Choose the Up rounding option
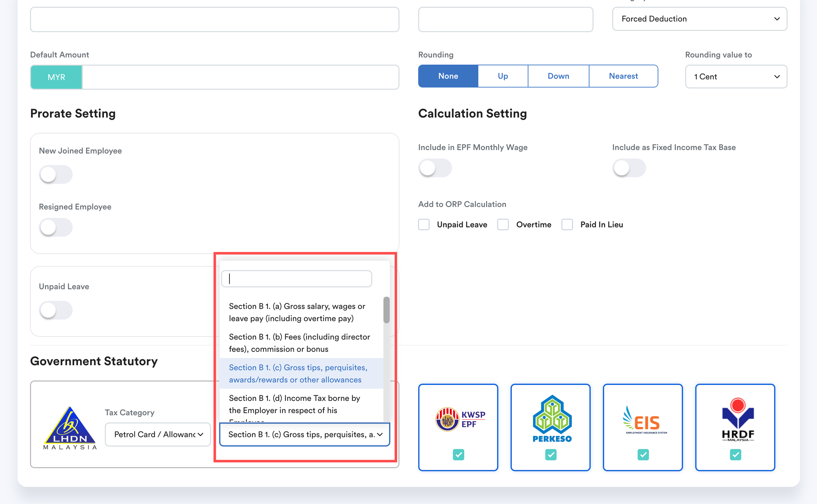The height and width of the screenshot is (504, 817). [x=502, y=76]
